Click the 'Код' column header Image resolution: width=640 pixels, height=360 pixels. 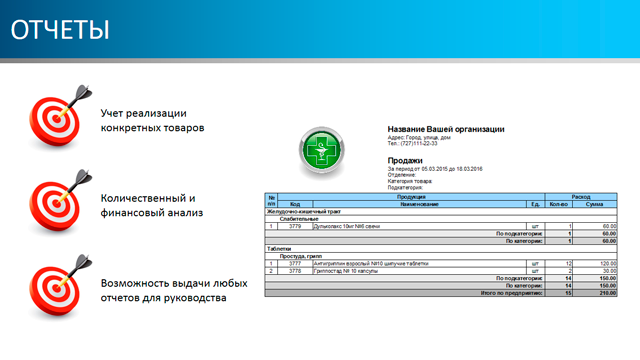click(295, 204)
